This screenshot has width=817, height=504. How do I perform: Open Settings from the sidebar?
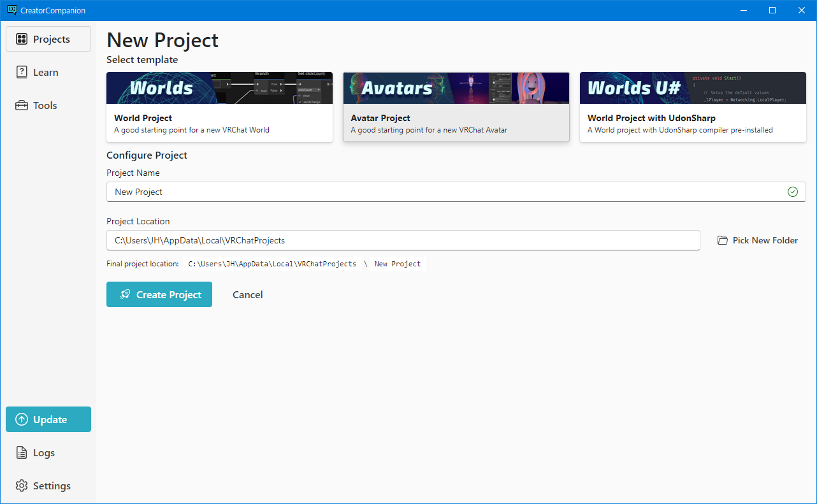click(x=48, y=486)
